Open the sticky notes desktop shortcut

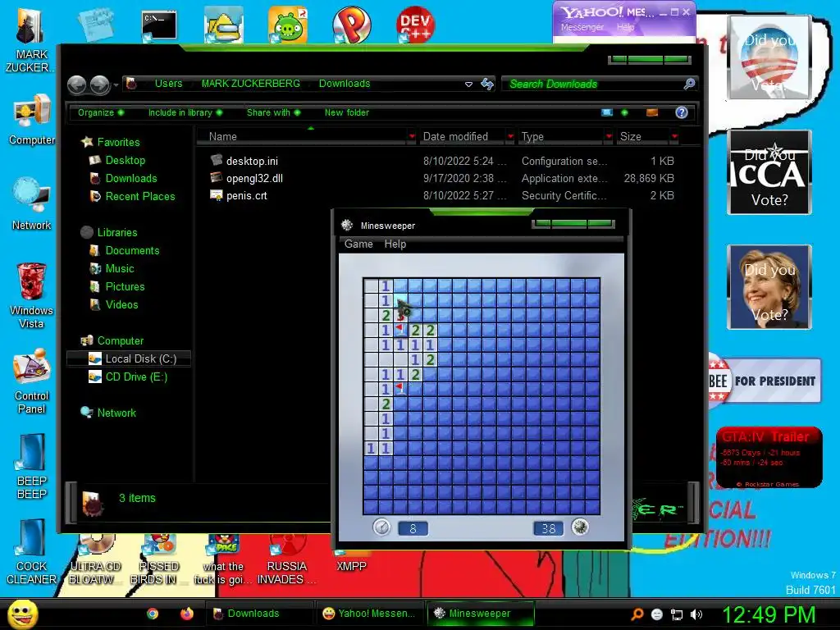coord(95,25)
